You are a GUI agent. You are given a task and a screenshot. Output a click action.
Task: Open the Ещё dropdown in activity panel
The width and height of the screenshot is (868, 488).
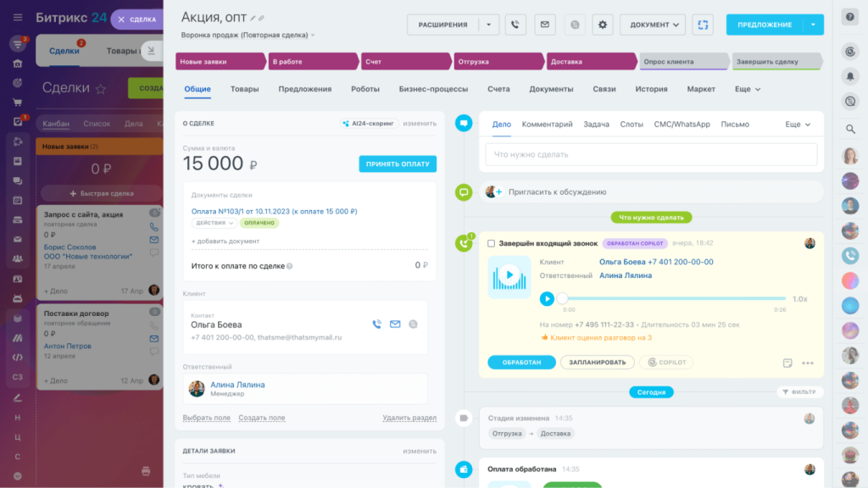tap(796, 123)
